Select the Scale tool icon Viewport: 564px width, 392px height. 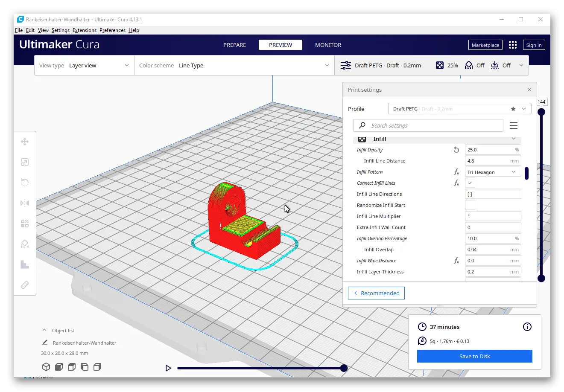25,163
